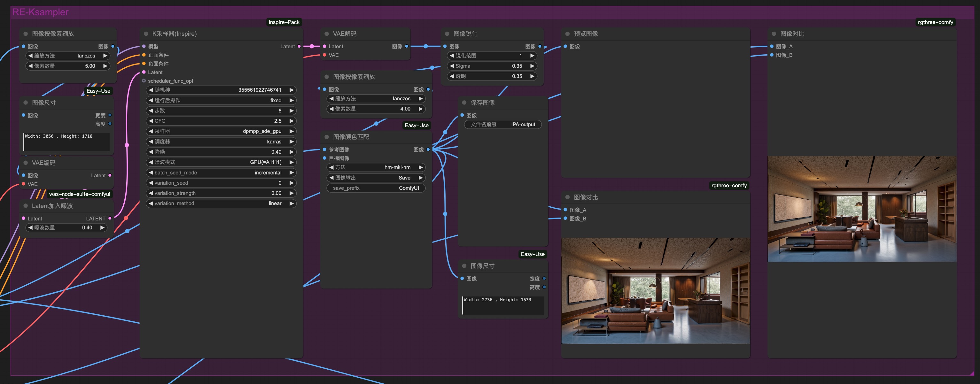This screenshot has width=980, height=384.
Task: Collapse the VAE编码 node using title dot
Action: point(26,163)
